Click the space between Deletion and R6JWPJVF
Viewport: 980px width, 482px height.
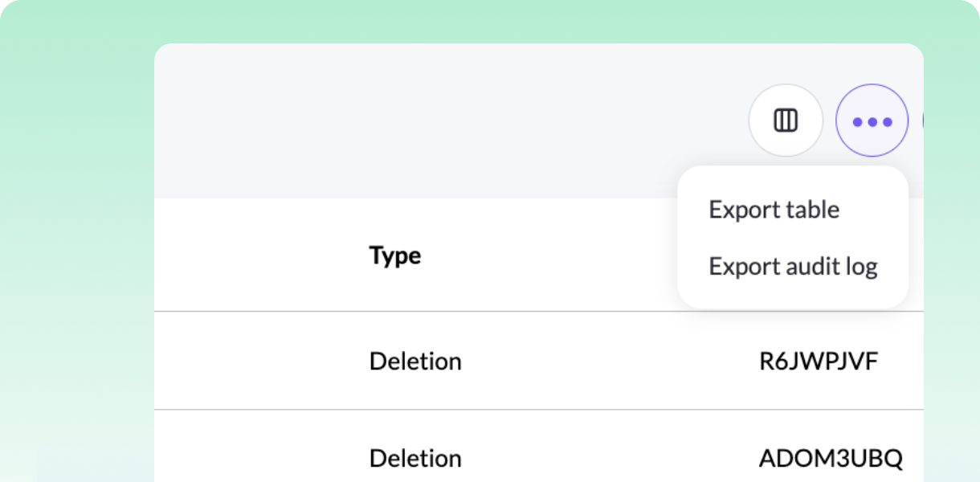pyautogui.click(x=610, y=361)
